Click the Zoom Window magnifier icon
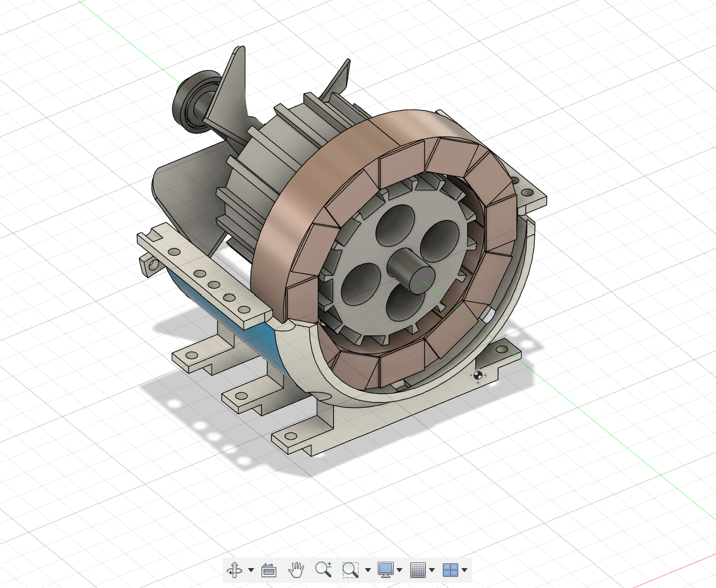 tap(350, 570)
